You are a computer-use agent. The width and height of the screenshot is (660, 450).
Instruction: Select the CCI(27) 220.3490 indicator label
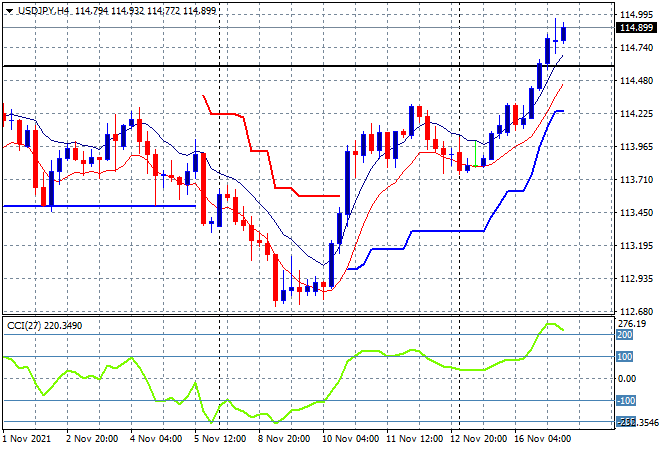coord(45,326)
